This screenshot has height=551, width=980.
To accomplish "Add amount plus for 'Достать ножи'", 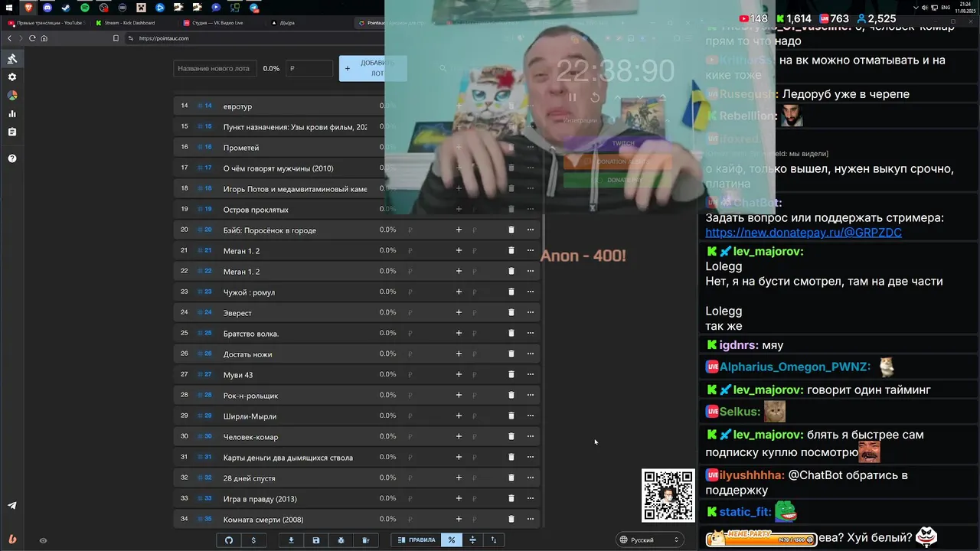I will [x=459, y=354].
